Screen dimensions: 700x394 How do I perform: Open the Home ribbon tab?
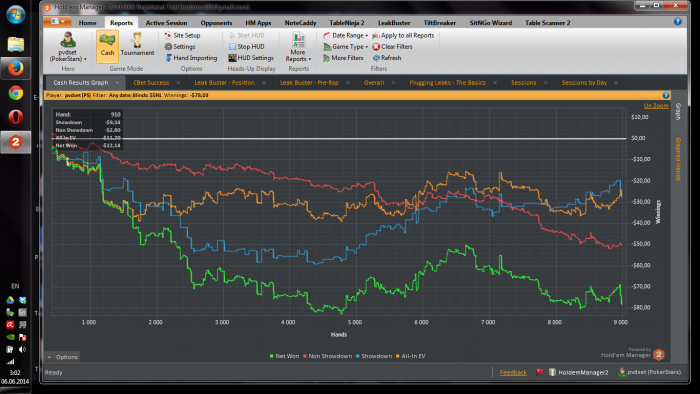click(88, 23)
